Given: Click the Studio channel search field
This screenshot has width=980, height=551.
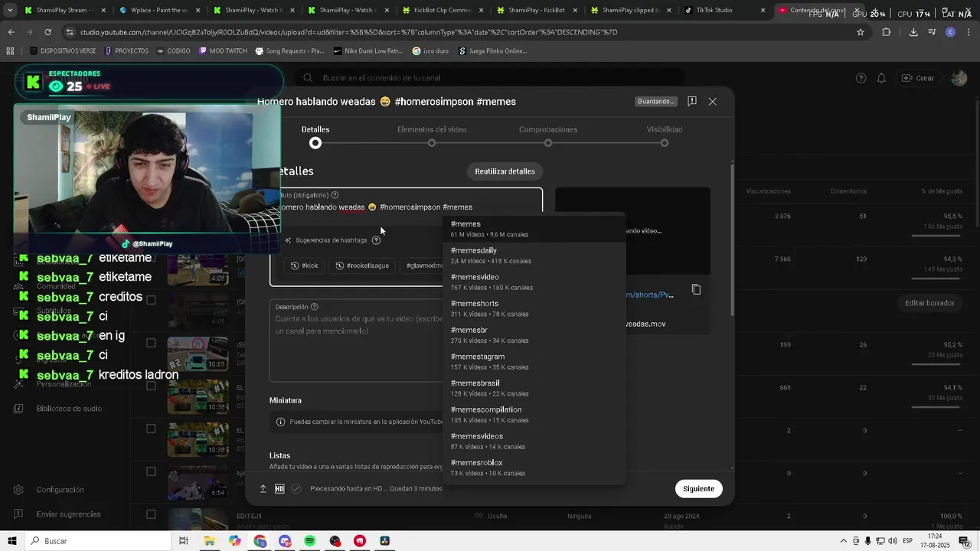Looking at the screenshot, I should pyautogui.click(x=490, y=78).
